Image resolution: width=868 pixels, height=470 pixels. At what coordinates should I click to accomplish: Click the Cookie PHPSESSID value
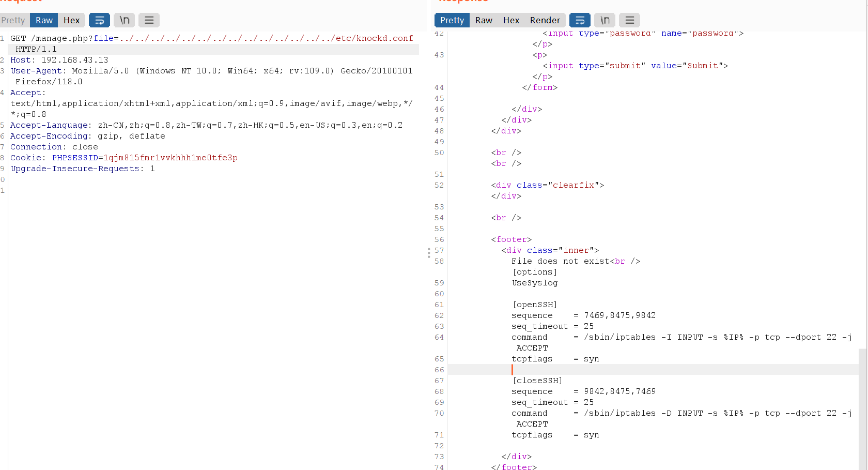click(171, 158)
